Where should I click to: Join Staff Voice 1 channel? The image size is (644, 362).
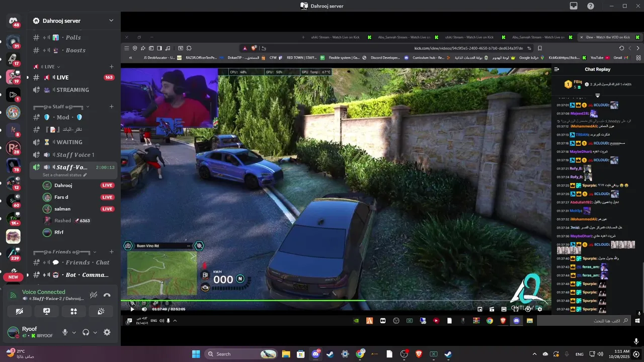pyautogui.click(x=73, y=155)
